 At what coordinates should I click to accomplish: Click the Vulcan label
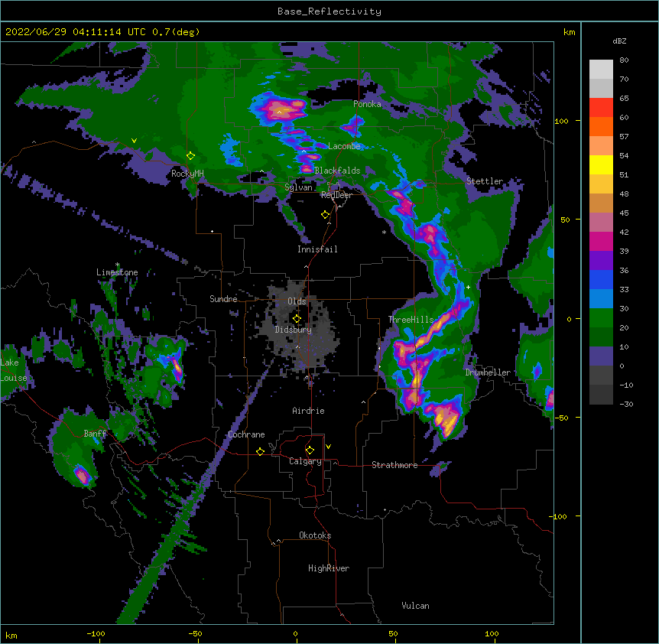pos(415,606)
